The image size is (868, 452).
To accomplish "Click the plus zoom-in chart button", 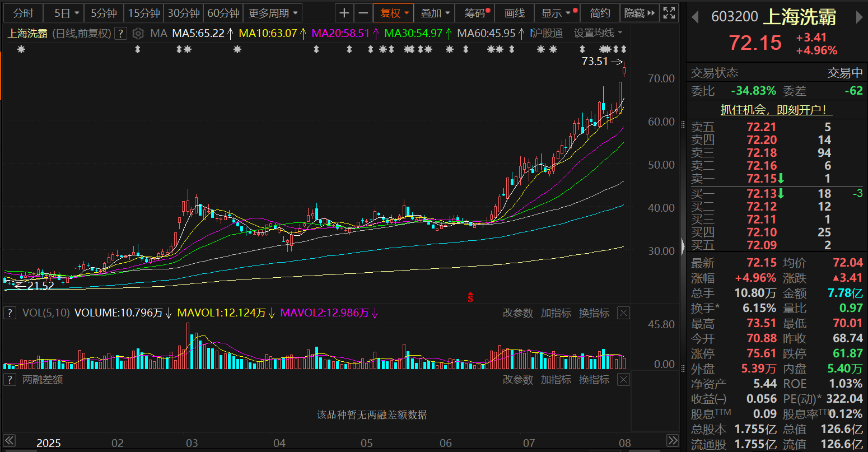I will coord(344,13).
